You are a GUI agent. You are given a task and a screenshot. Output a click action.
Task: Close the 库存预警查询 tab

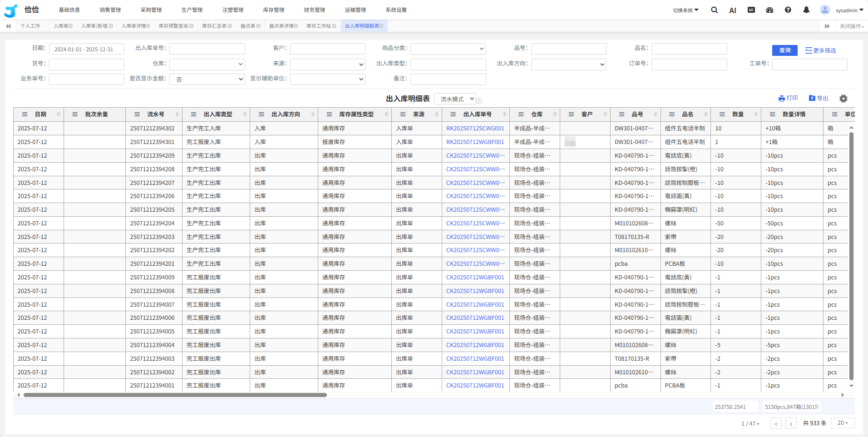[x=192, y=26]
